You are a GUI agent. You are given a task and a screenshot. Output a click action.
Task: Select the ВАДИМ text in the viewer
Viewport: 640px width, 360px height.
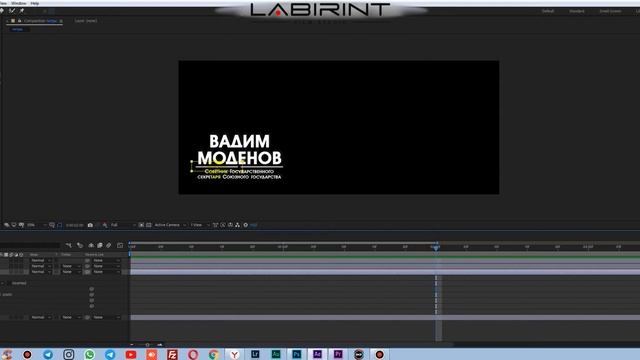pos(240,142)
